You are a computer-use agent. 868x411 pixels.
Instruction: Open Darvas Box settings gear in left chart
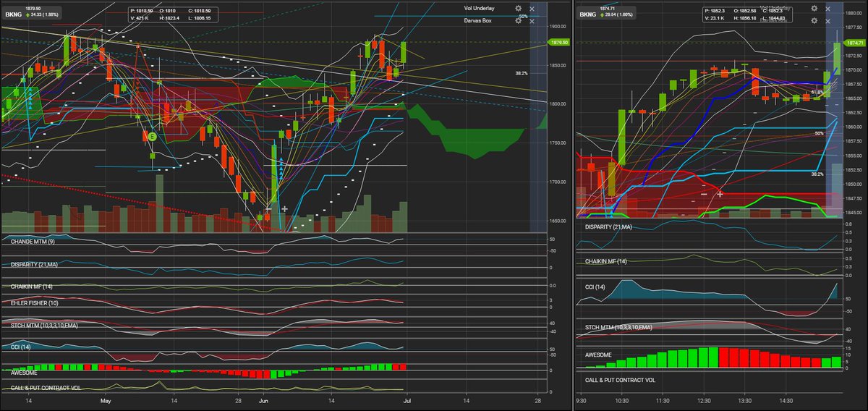click(x=519, y=21)
